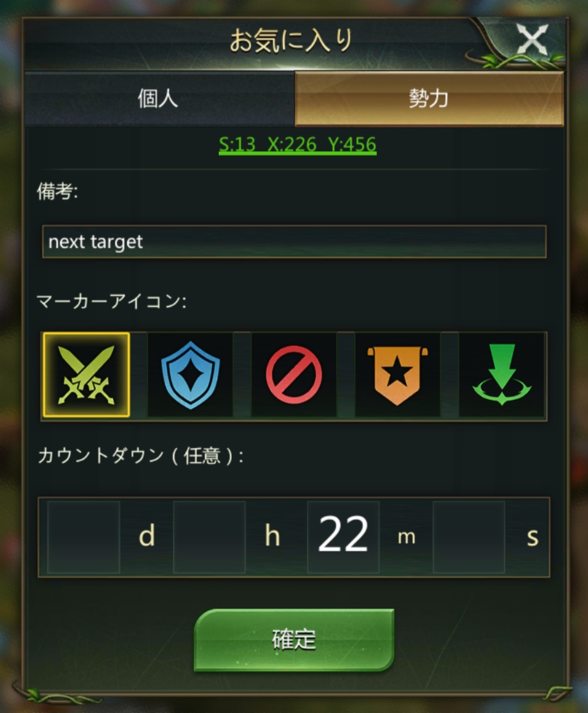The height and width of the screenshot is (713, 588).
Task: Click the カウントダウン (任意) label
Action: pos(140,455)
